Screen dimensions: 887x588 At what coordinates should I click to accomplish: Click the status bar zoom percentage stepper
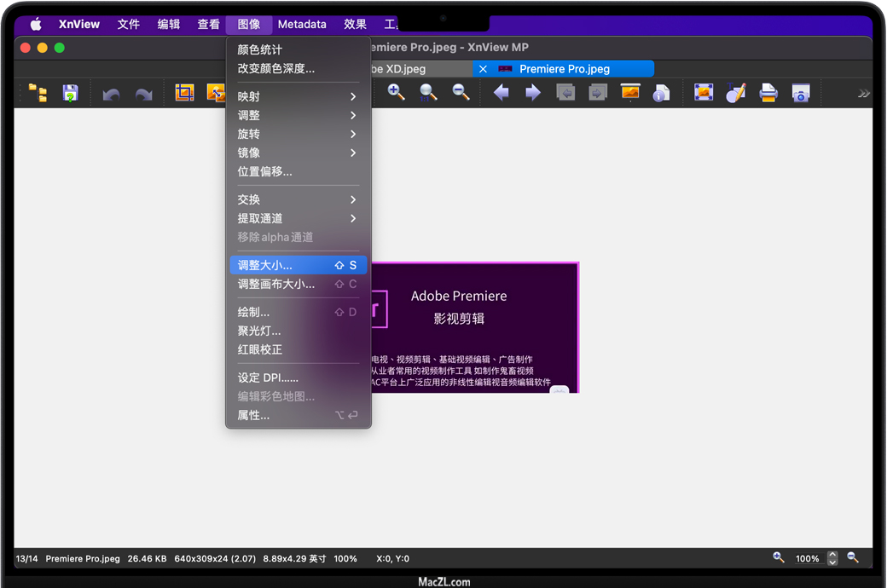tap(832, 558)
